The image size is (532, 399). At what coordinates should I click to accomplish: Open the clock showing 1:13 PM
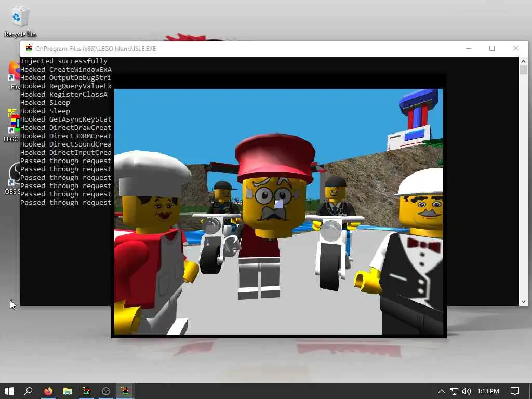tap(488, 391)
